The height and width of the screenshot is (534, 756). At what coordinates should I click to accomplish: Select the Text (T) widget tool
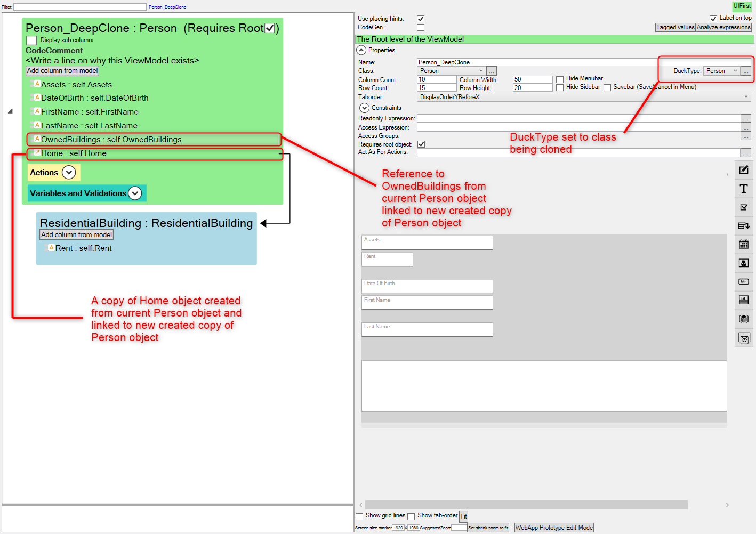point(744,189)
